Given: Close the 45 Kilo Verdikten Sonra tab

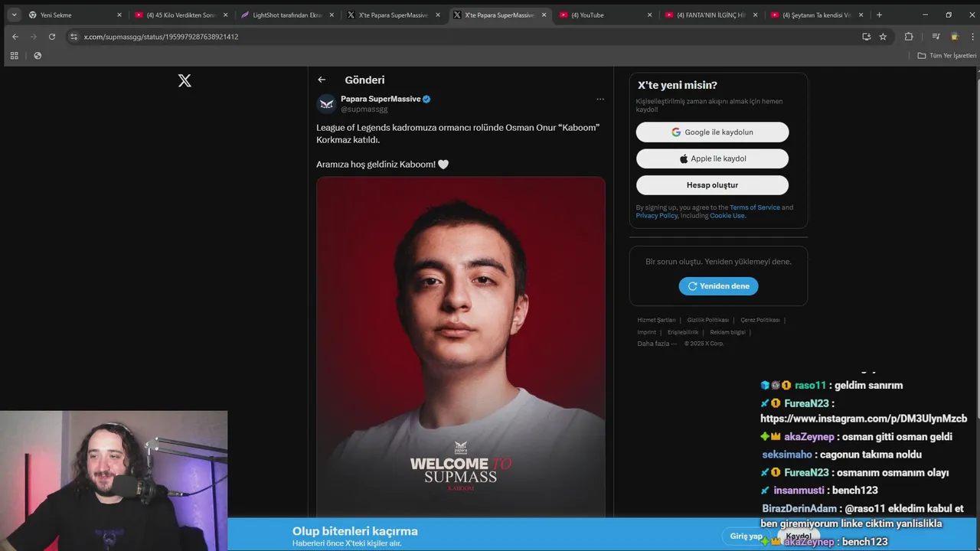Looking at the screenshot, I should pos(225,15).
